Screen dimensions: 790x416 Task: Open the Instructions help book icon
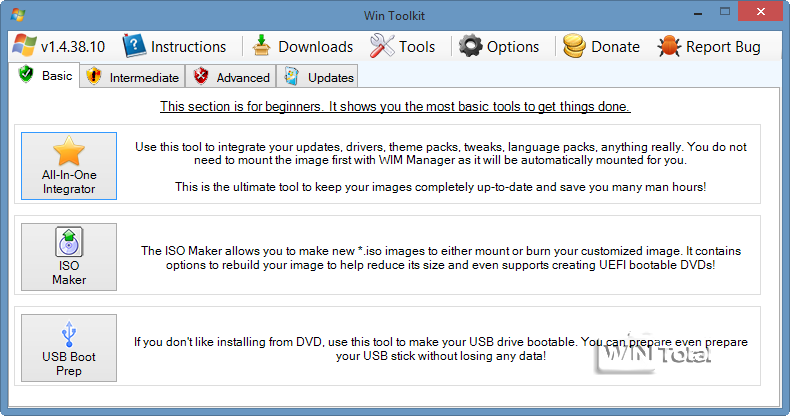134,46
